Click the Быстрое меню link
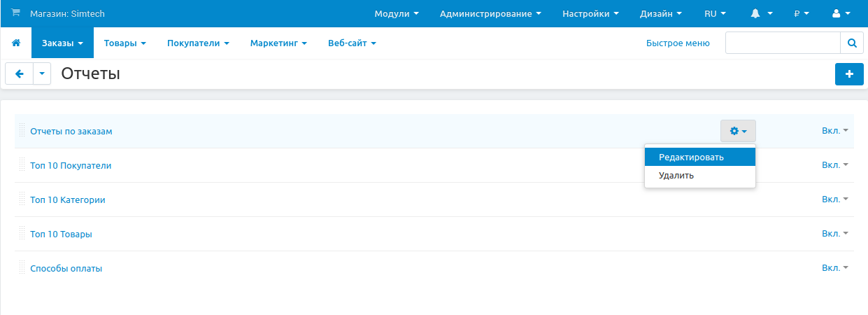 coord(678,43)
